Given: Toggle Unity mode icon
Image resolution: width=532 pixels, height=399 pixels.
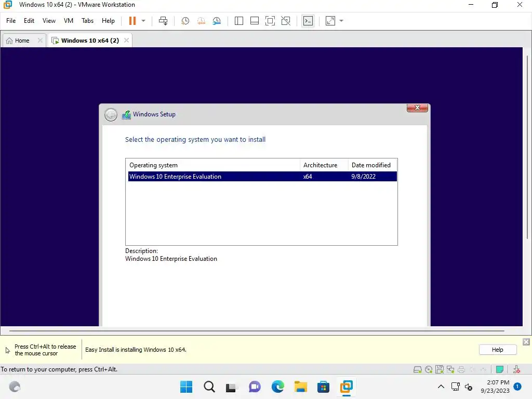Looking at the screenshot, I should coord(286,21).
